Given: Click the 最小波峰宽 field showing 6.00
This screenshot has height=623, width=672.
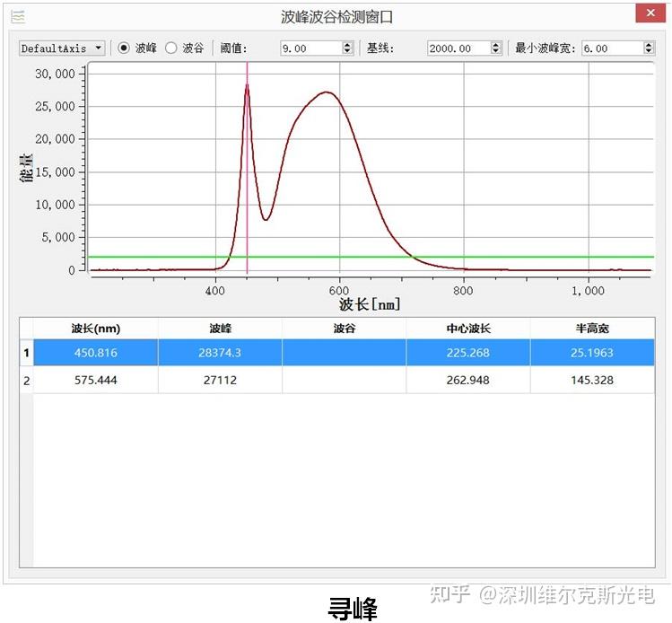Looking at the screenshot, I should pyautogui.click(x=613, y=48).
